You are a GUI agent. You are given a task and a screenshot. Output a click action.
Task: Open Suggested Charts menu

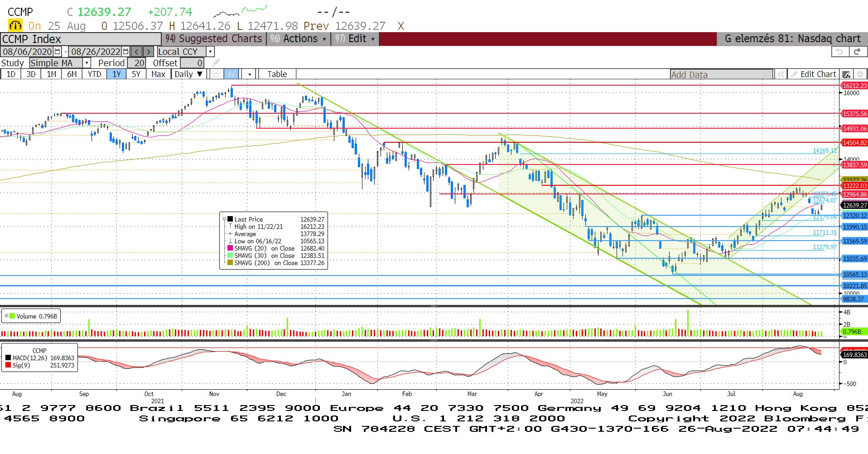point(213,39)
